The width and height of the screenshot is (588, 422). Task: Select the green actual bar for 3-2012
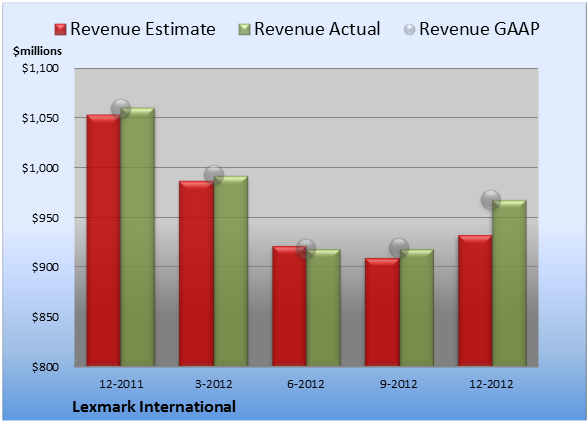click(231, 271)
